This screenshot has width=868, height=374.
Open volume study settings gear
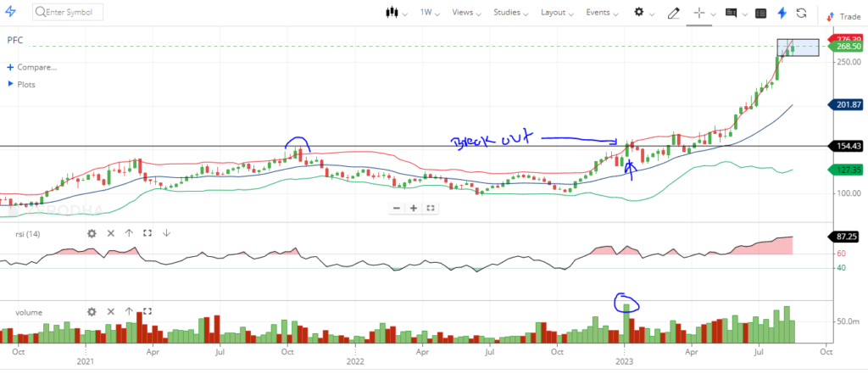[92, 311]
